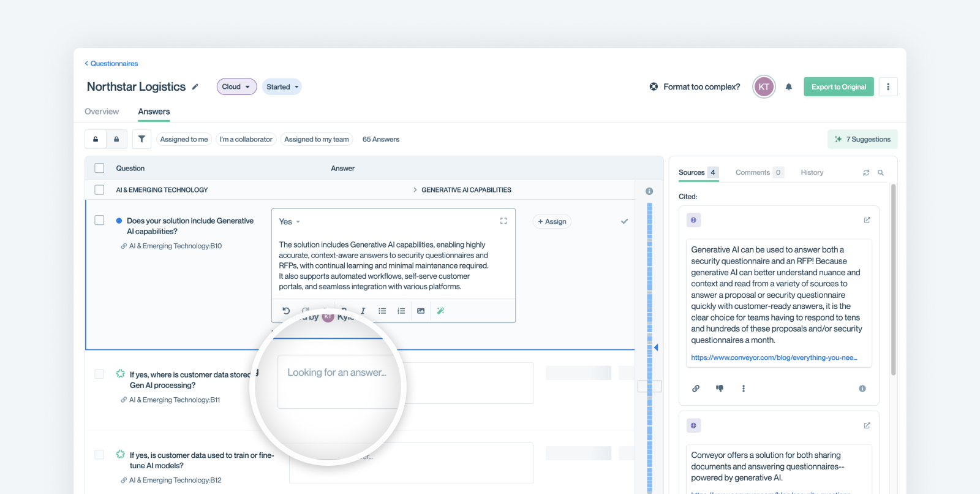The height and width of the screenshot is (494, 980).
Task: Expand the Generative AI Capabilities section chevron
Action: pyautogui.click(x=415, y=190)
